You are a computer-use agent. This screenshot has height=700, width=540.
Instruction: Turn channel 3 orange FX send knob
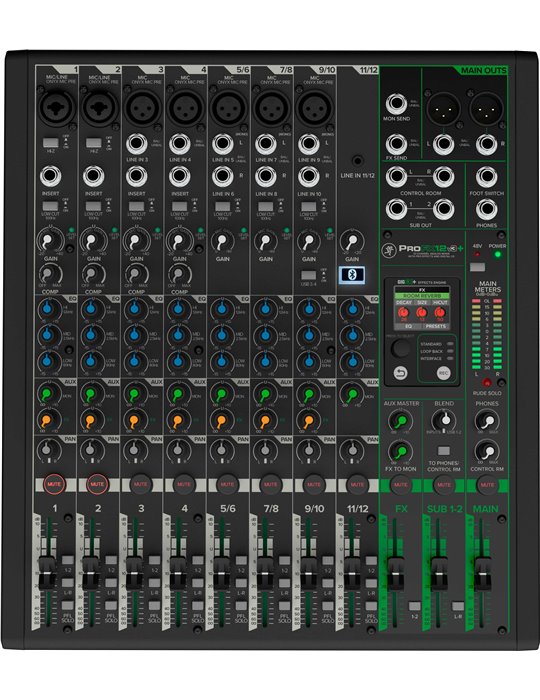136,420
